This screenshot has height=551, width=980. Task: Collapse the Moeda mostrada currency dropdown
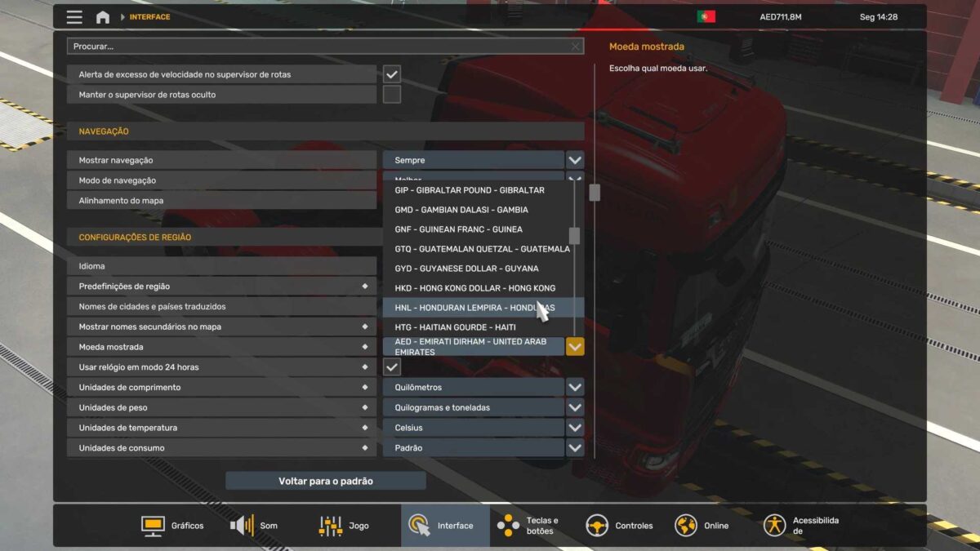tap(575, 347)
